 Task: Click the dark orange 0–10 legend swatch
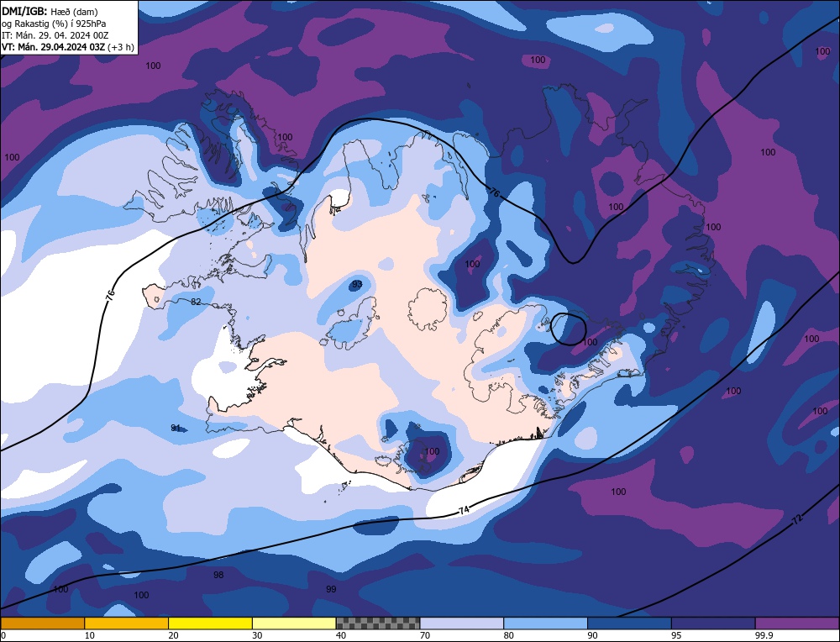pos(42,624)
